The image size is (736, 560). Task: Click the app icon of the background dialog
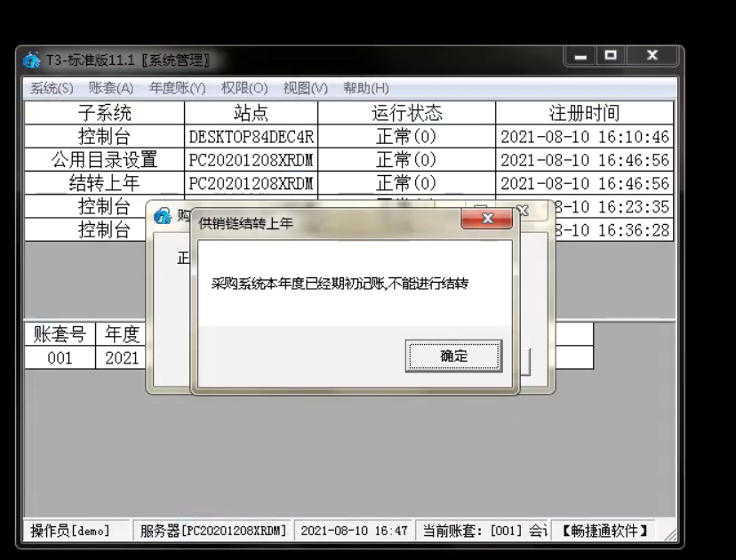pyautogui.click(x=163, y=216)
